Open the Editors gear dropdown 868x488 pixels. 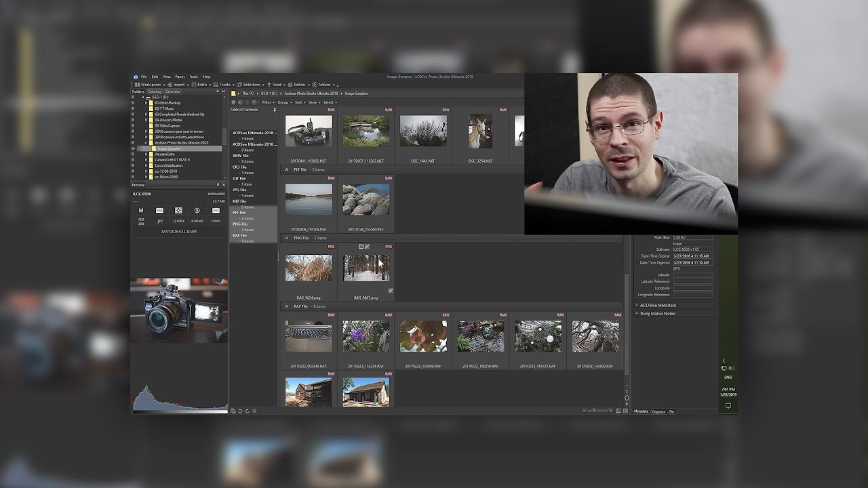pos(298,85)
